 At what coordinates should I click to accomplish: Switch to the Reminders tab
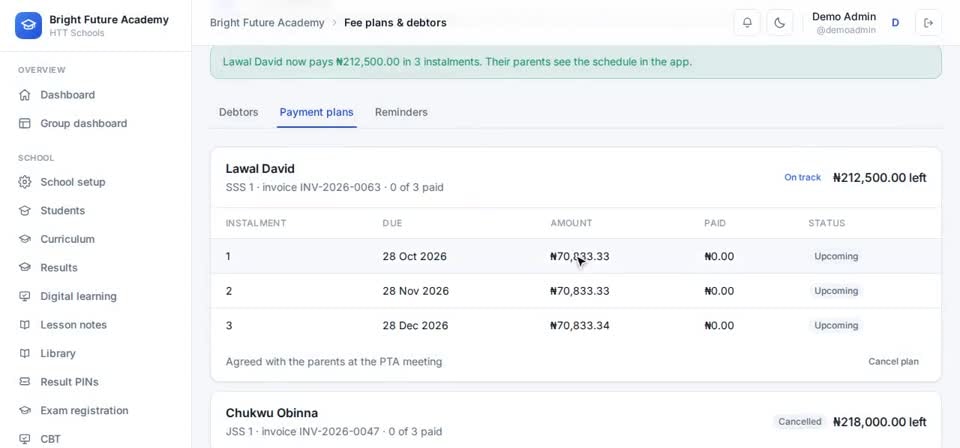tap(401, 113)
